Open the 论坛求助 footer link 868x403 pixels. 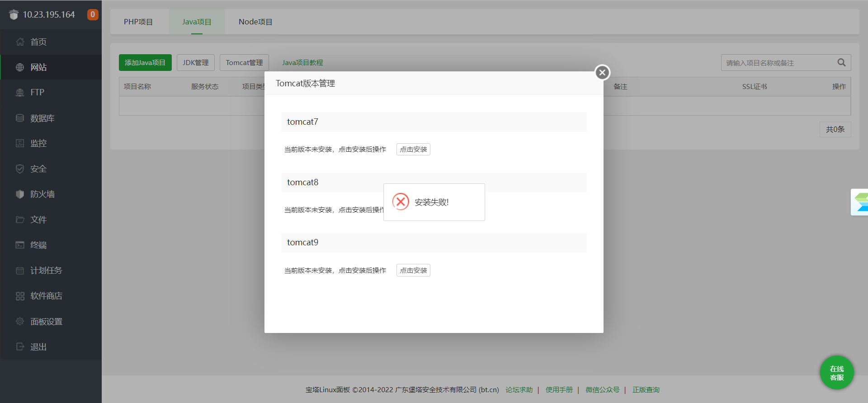click(519, 390)
